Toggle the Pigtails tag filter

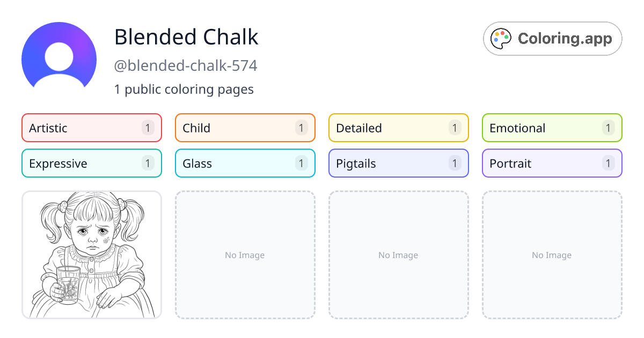[x=398, y=163]
